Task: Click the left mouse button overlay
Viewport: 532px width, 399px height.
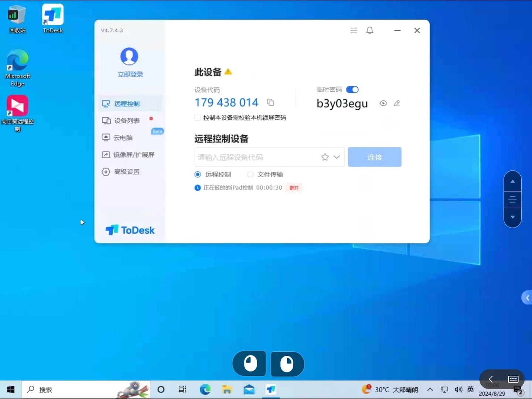Action: (249, 364)
